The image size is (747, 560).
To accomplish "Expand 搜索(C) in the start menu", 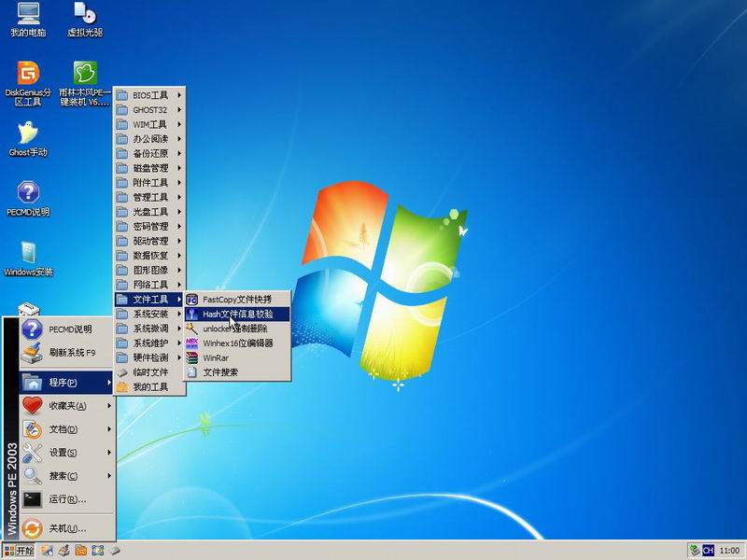I will coord(66,475).
